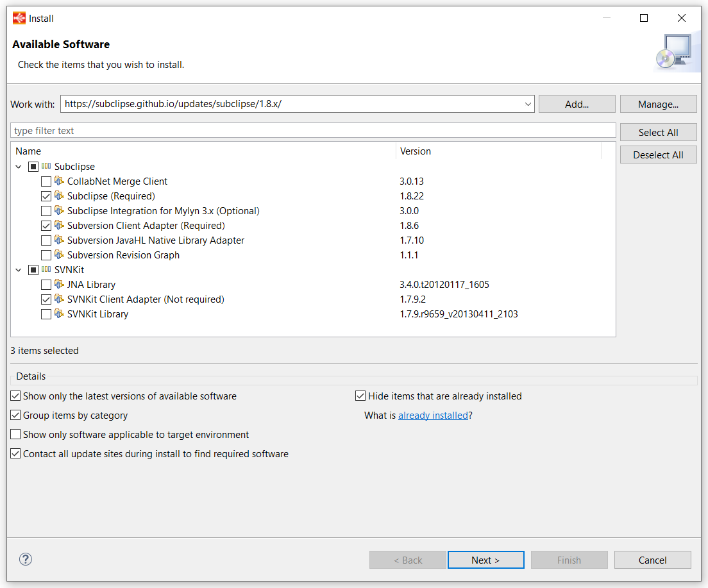The image size is (708, 588).
Task: Open help via the question mark icon
Action: click(26, 560)
